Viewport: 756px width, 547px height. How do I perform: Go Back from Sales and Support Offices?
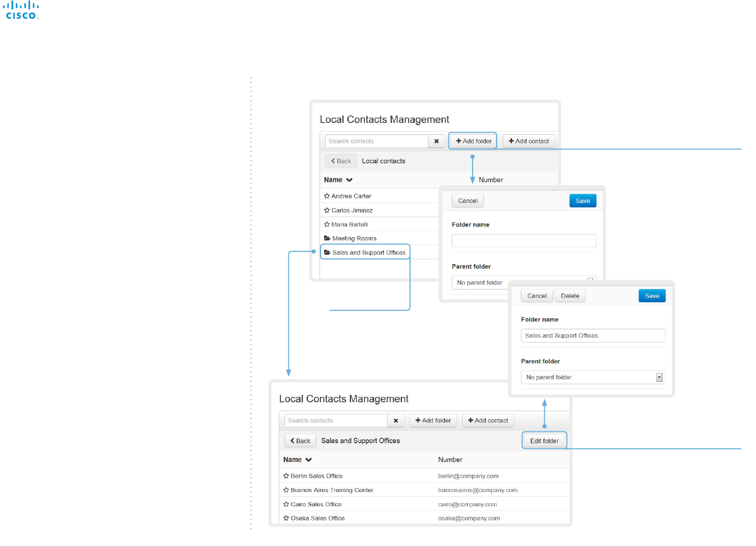[x=300, y=441]
